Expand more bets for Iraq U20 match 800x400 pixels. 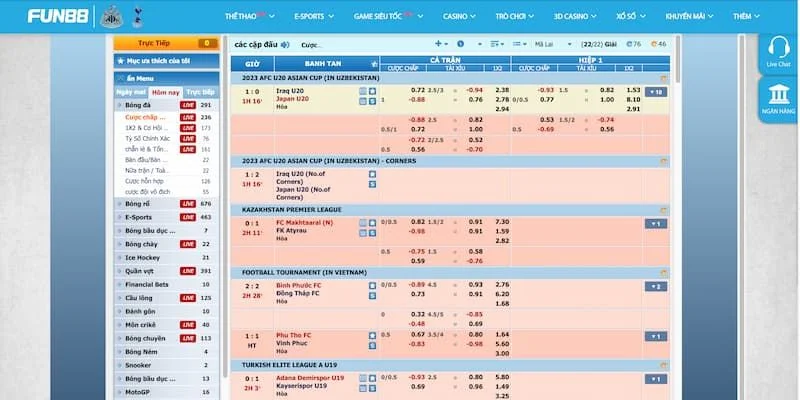point(655,92)
